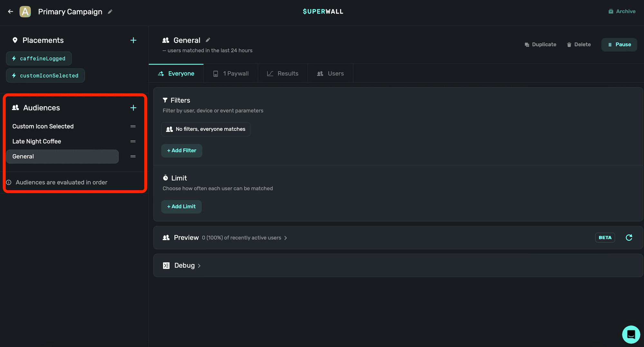Archive the campaign
This screenshot has height=347, width=644.
[x=622, y=11]
